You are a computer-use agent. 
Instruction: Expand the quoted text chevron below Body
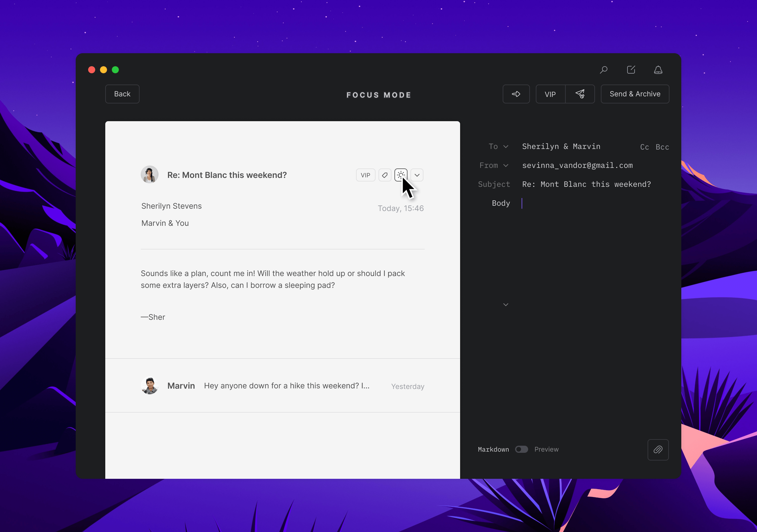pyautogui.click(x=505, y=304)
